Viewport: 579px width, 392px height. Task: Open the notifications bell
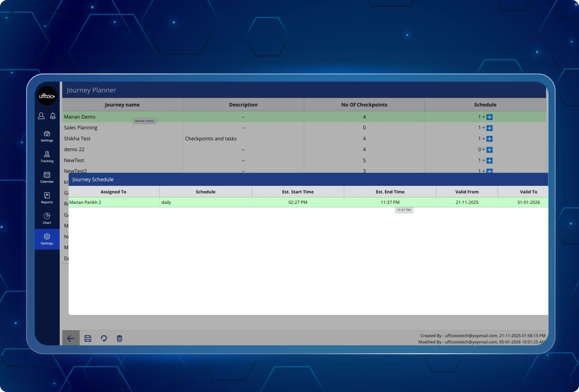click(x=53, y=116)
